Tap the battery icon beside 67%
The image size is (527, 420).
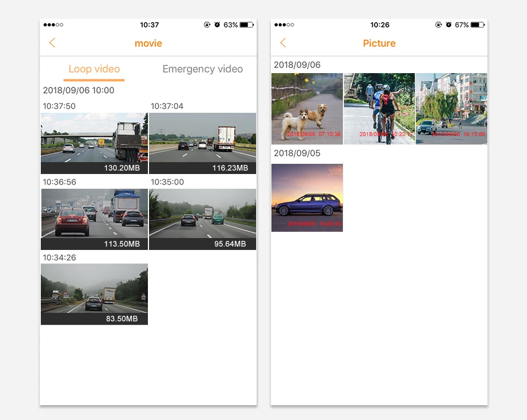pyautogui.click(x=478, y=24)
